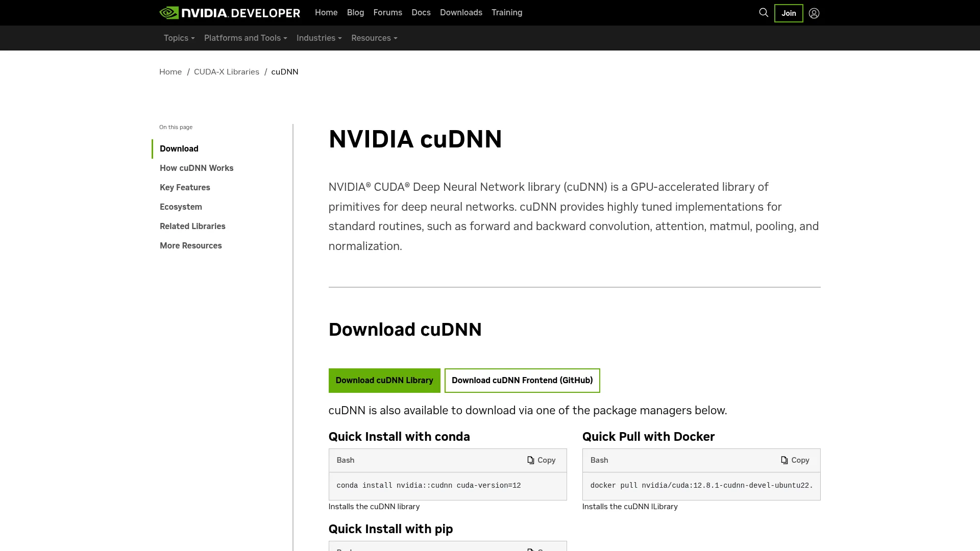The height and width of the screenshot is (551, 980).
Task: Click the cuDNN breadcrumb item
Action: pyautogui.click(x=285, y=72)
